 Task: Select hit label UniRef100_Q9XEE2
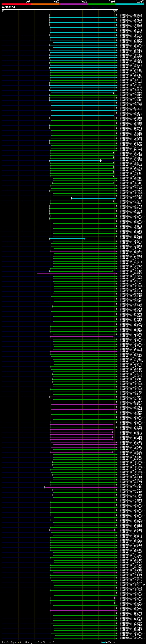[x=131, y=50]
